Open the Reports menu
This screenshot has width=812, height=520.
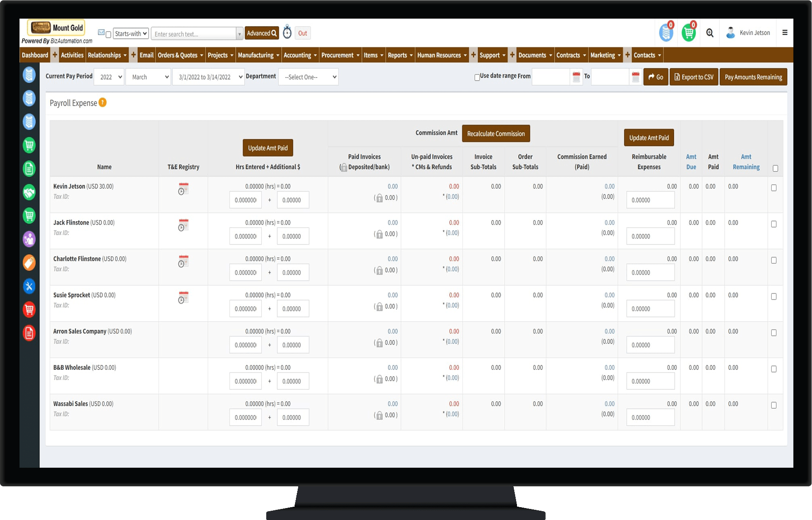pyautogui.click(x=400, y=55)
